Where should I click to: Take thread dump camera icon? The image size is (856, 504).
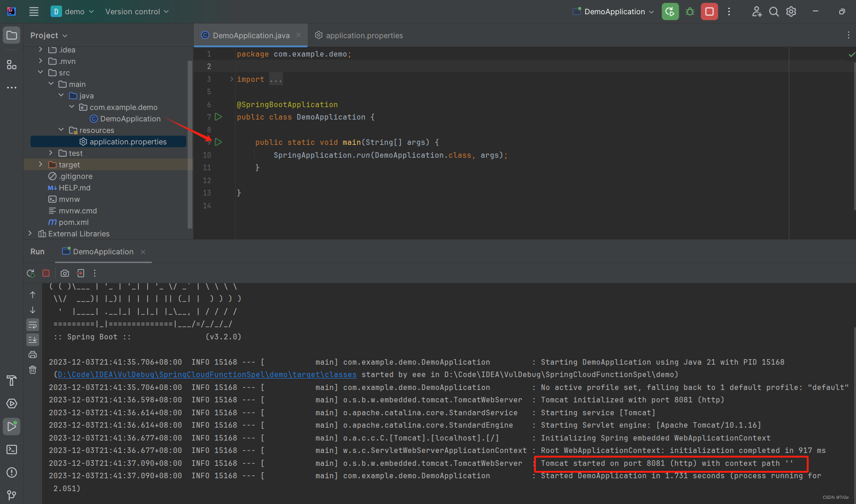point(65,273)
